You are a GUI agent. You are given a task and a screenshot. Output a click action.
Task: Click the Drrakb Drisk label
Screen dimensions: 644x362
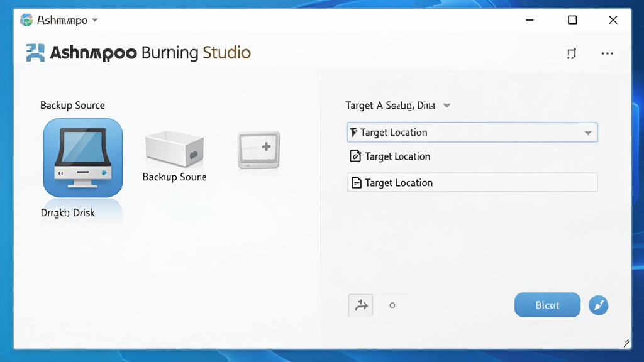[x=67, y=212]
